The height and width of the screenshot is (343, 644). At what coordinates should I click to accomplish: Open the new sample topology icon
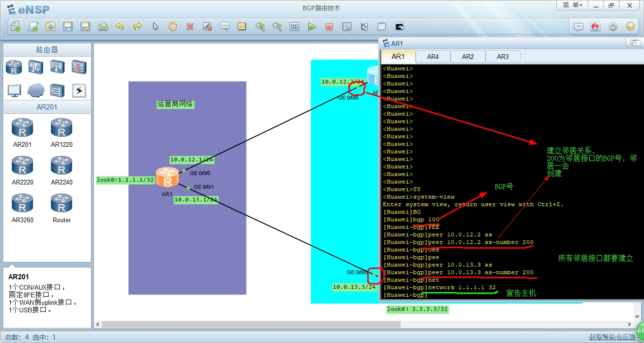[x=33, y=26]
